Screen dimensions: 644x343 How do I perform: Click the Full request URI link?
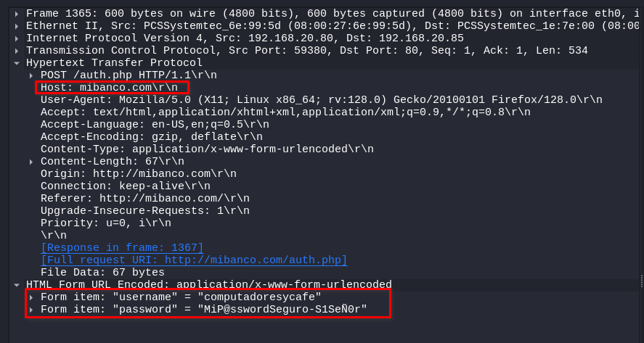point(194,260)
